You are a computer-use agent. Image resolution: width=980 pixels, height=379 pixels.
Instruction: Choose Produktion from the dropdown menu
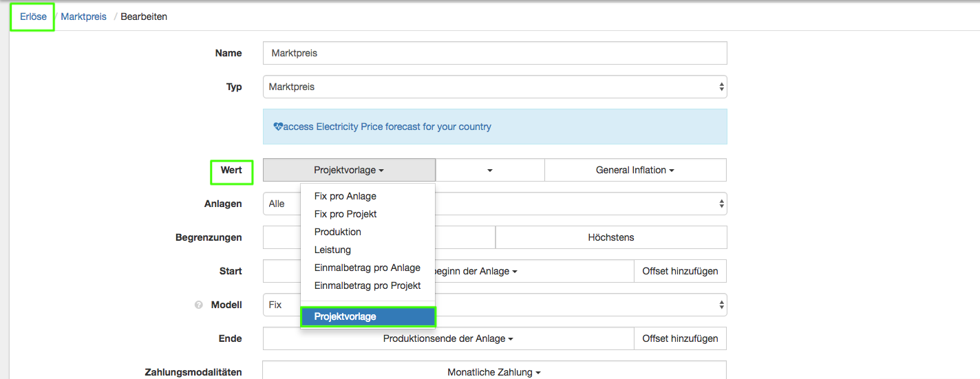click(337, 232)
